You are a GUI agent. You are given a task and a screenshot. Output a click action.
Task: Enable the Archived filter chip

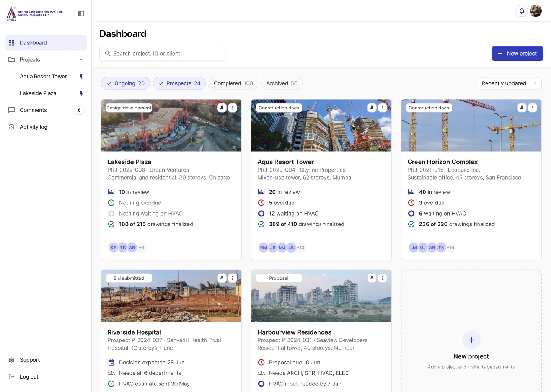click(x=282, y=83)
